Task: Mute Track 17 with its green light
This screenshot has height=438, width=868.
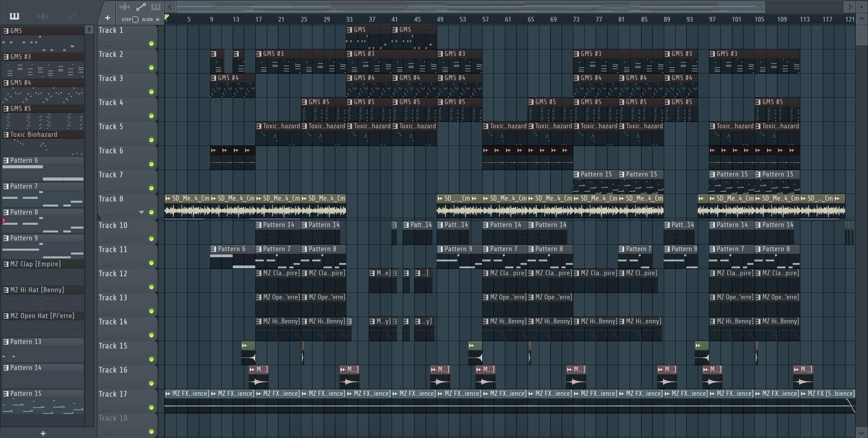Action: pos(152,408)
